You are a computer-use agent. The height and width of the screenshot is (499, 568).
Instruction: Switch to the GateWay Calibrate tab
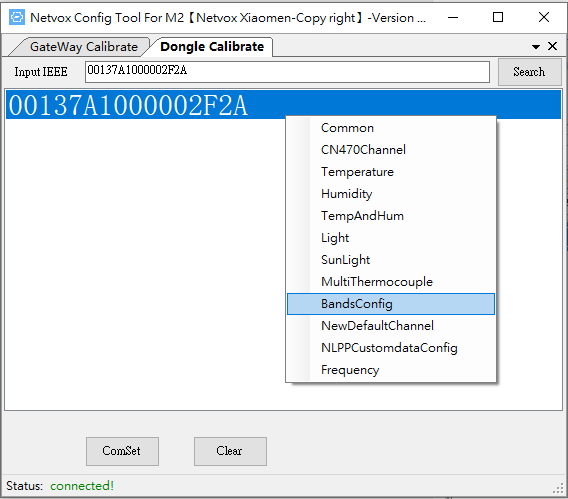[84, 47]
